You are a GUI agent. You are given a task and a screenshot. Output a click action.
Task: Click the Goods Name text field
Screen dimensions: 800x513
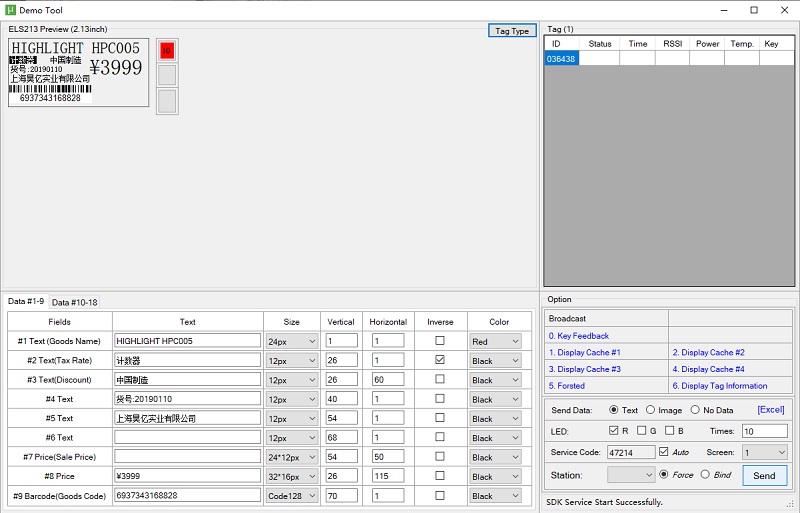click(187, 340)
